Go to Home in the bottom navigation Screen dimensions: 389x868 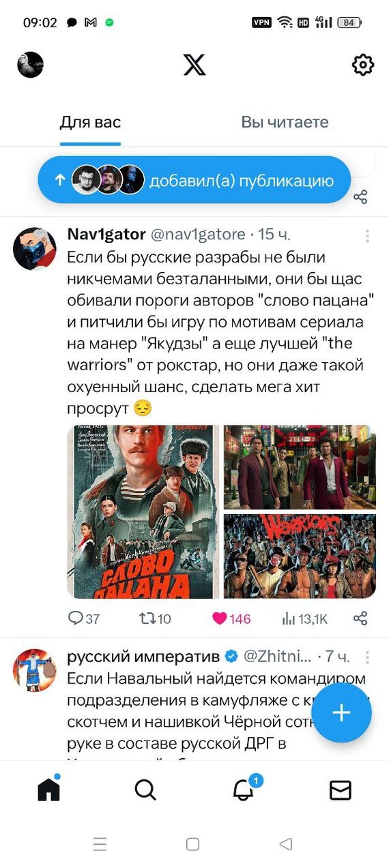48,789
